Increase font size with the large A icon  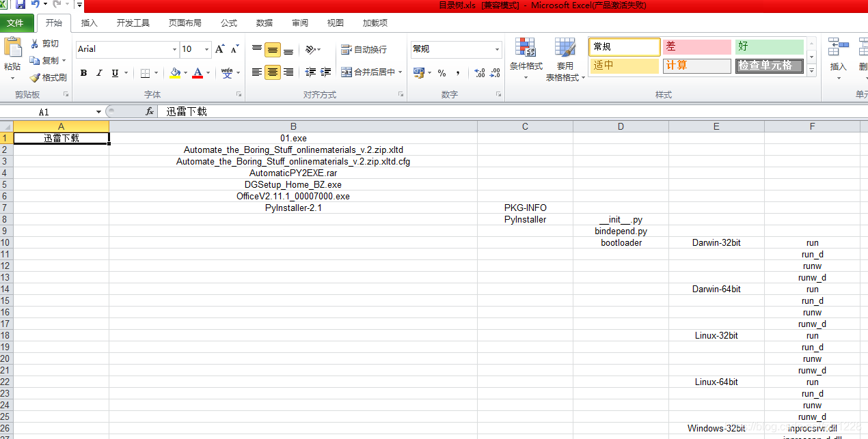pyautogui.click(x=219, y=49)
